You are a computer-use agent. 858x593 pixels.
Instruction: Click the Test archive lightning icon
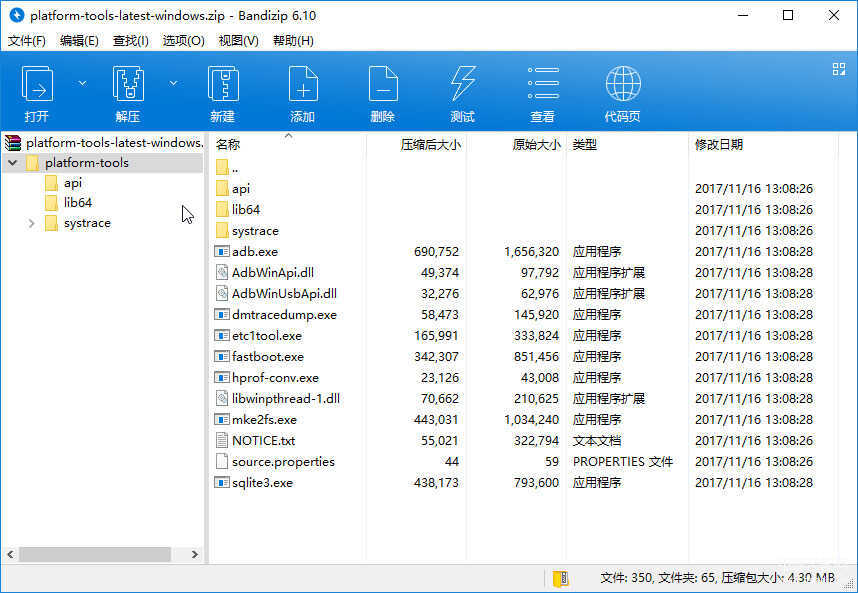point(463,84)
